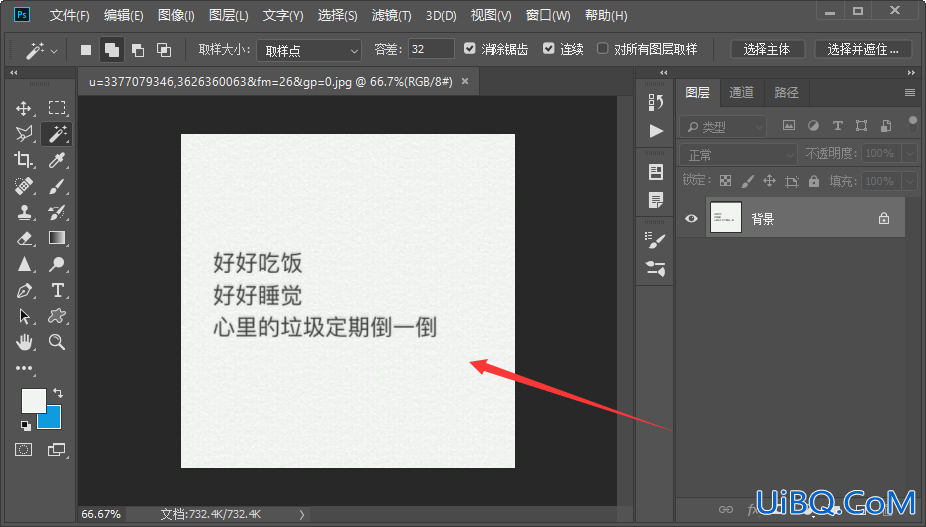This screenshot has width=926, height=527.
Task: Open the Properties panel icon
Action: tap(656, 172)
